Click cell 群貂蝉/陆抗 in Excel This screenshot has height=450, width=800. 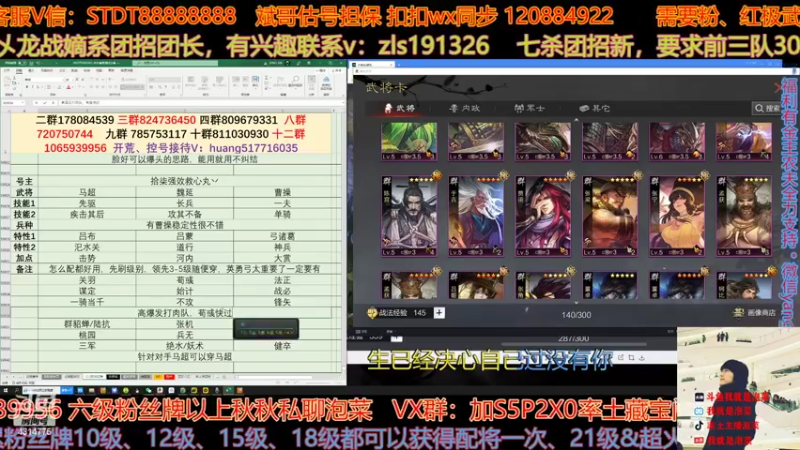pos(87,324)
